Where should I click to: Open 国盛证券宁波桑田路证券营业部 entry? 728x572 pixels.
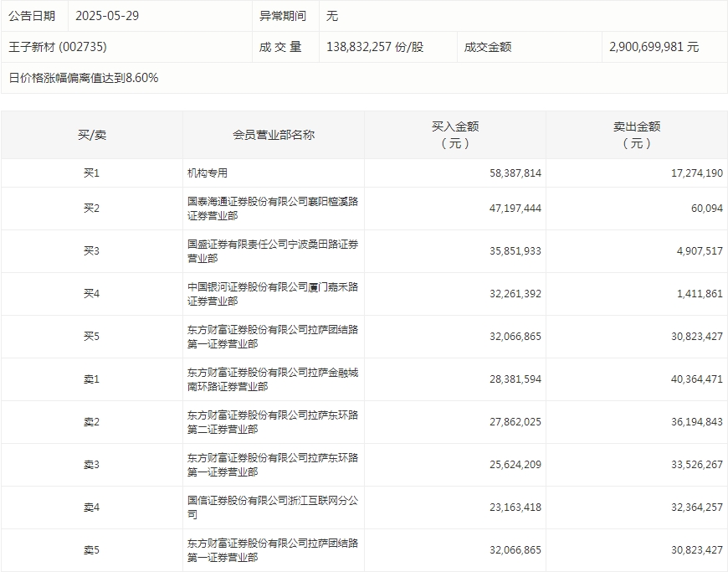point(273,251)
